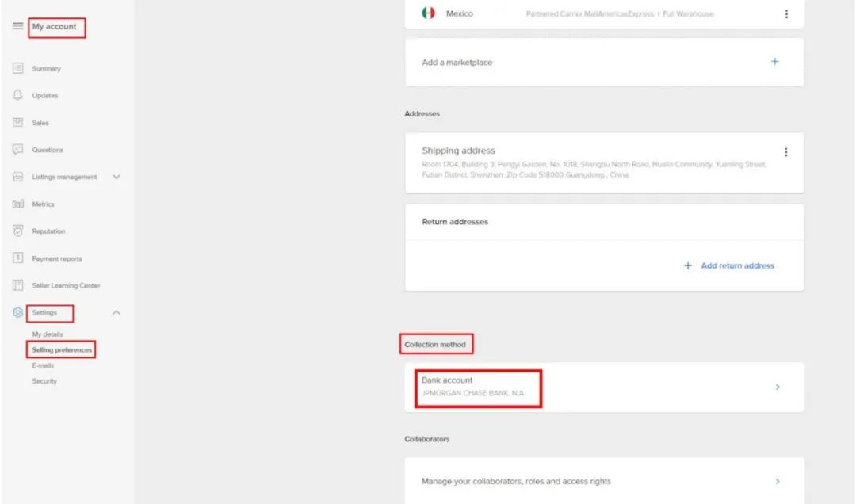Open the Seller Learning Center icon
The height and width of the screenshot is (504, 856).
point(17,285)
